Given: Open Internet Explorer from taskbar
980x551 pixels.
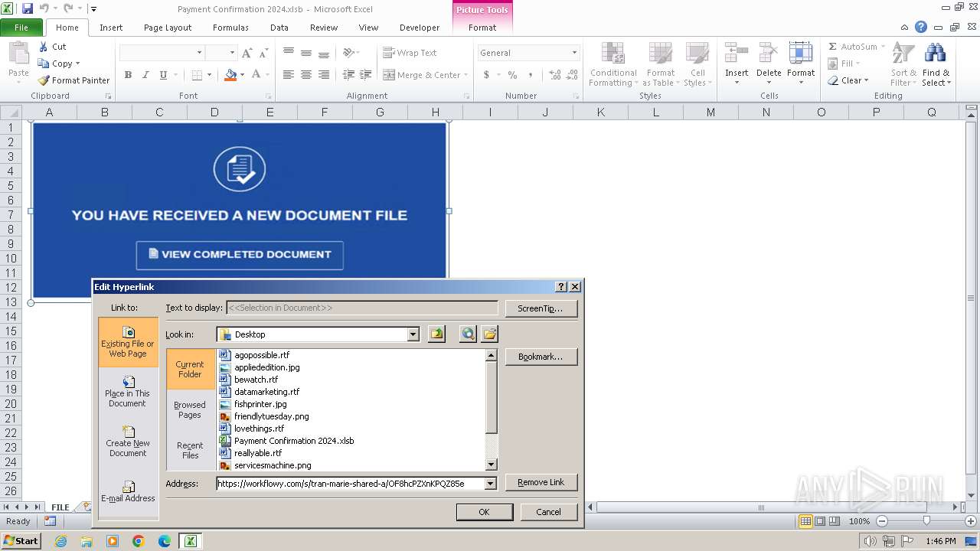Looking at the screenshot, I should click(x=60, y=541).
